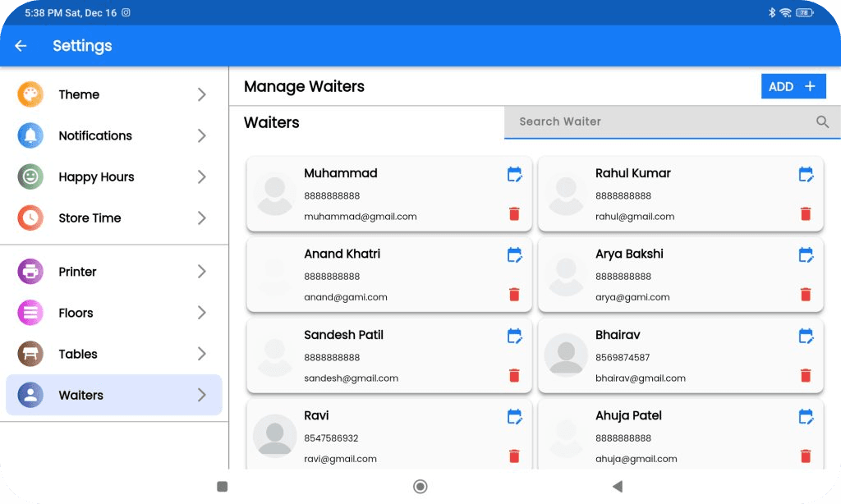Screen dimensions: 841x504
Task: Delete waiter Anand Khatri
Action: [x=514, y=295]
